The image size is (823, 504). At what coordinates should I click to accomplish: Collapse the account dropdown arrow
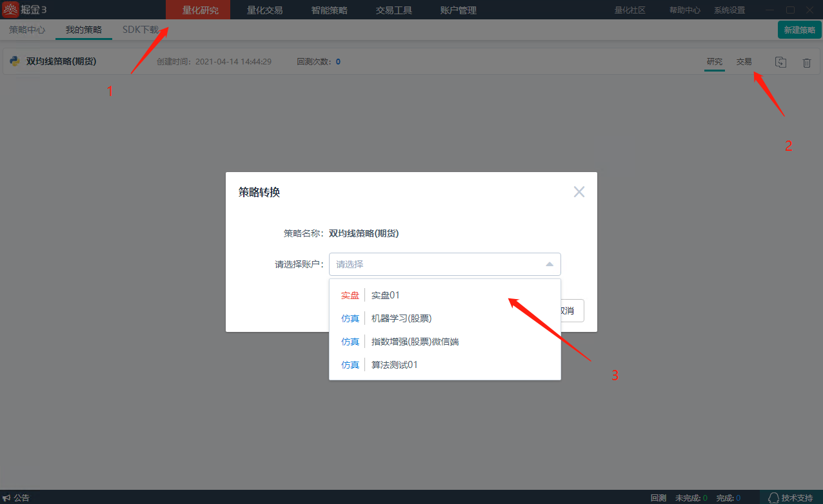549,264
